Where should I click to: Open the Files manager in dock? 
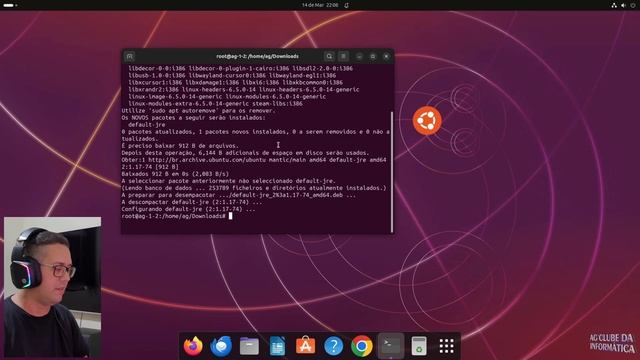tap(249, 346)
